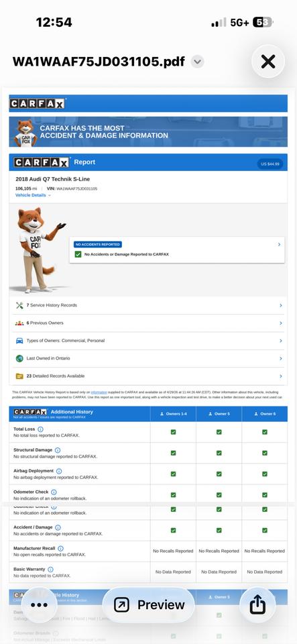Select the Owners 1-4 column header
Screen dimensions: 297x644
(173, 414)
